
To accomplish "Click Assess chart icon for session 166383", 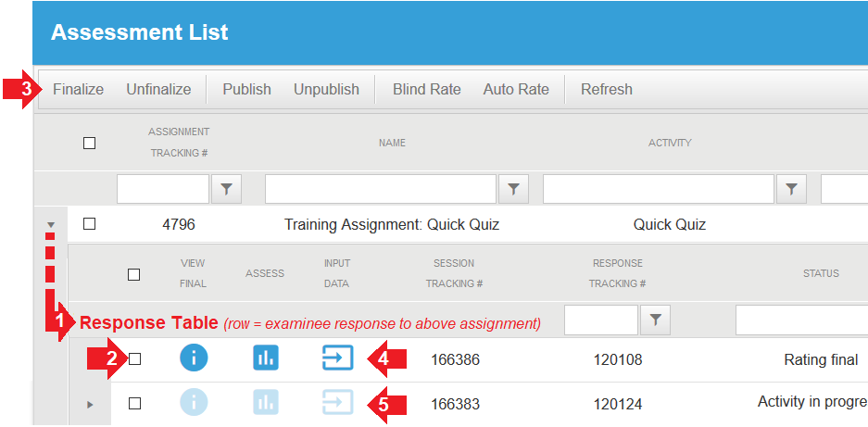I will pyautogui.click(x=266, y=402).
